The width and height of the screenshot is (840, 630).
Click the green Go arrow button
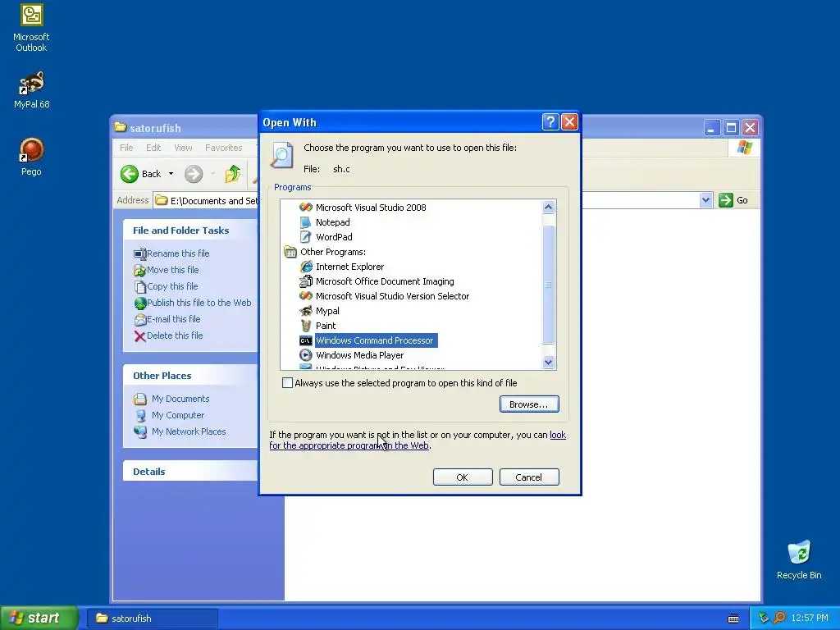[x=725, y=200]
